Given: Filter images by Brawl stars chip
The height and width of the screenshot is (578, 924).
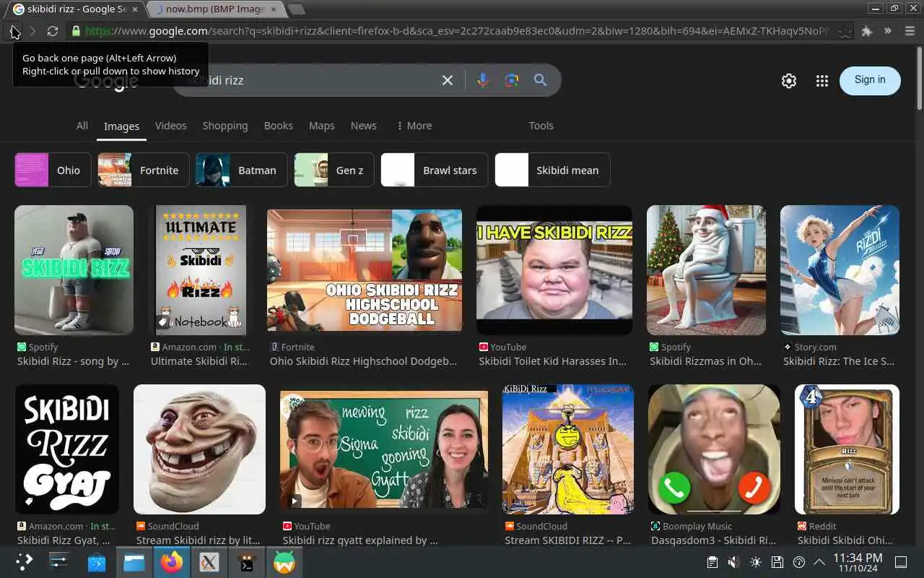Looking at the screenshot, I should [x=434, y=170].
